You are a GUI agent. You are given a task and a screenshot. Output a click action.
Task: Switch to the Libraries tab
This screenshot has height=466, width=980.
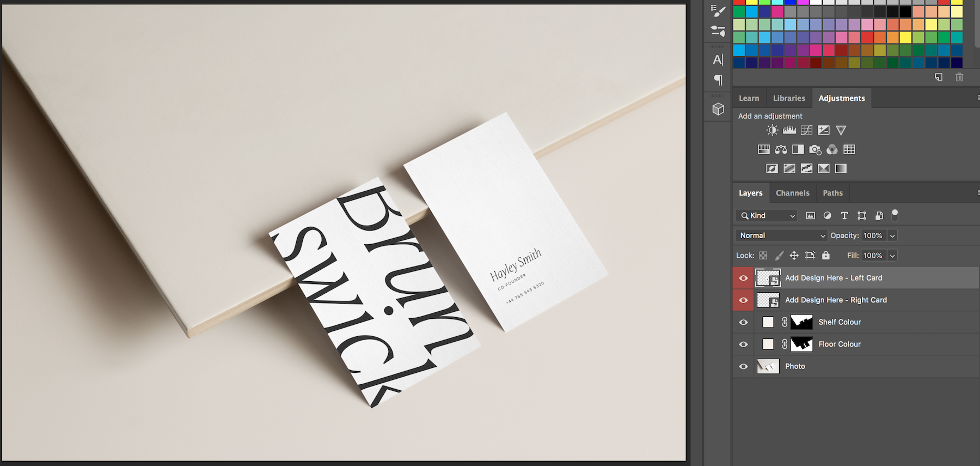[x=789, y=98]
